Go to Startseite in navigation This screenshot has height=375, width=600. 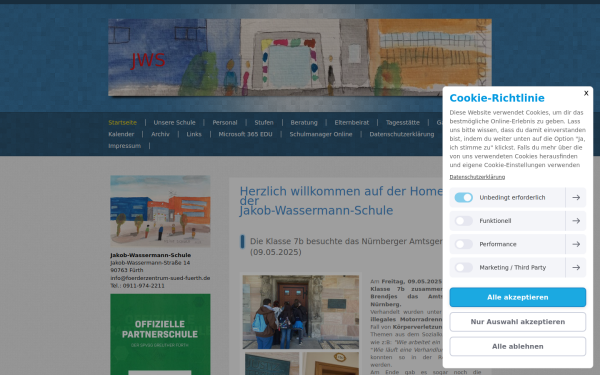(122, 122)
